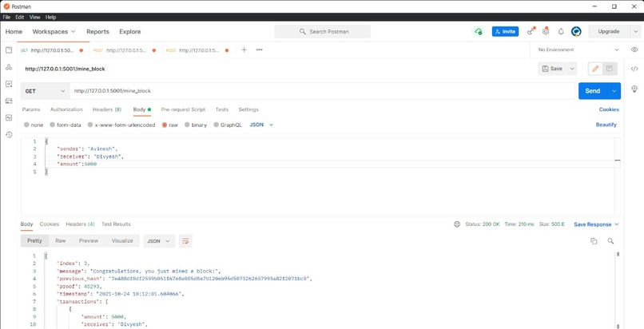This screenshot has height=329, width=644.
Task: Open the Upgrade dropdown arrow
Action: click(635, 32)
